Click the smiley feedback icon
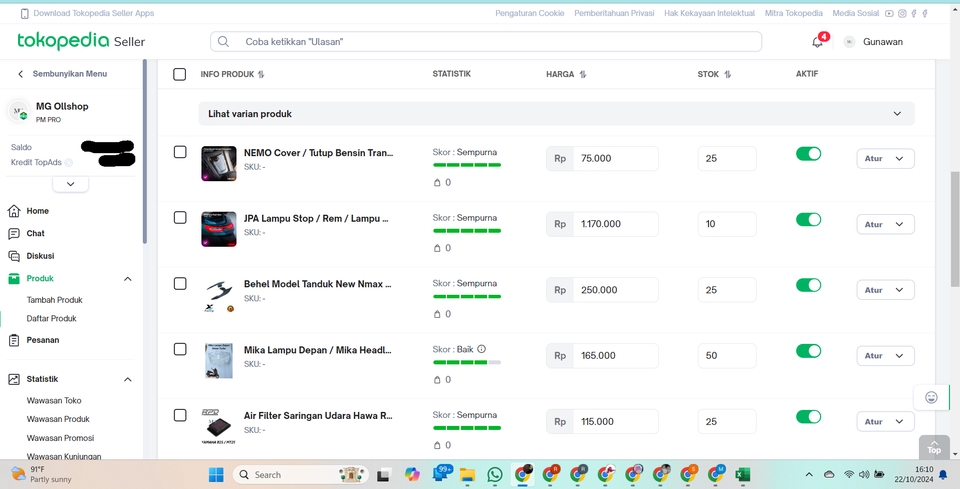This screenshot has width=960, height=489. [x=931, y=398]
